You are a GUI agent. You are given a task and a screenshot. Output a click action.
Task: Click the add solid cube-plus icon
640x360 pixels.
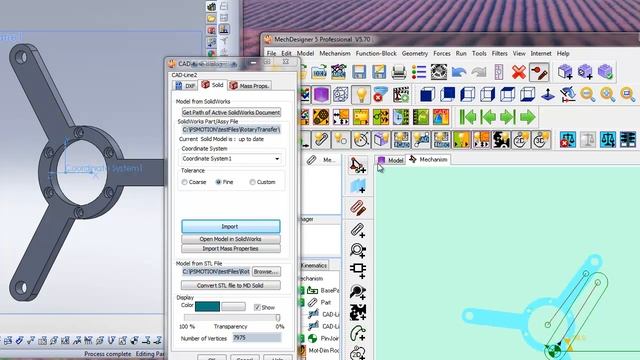pos(565,72)
